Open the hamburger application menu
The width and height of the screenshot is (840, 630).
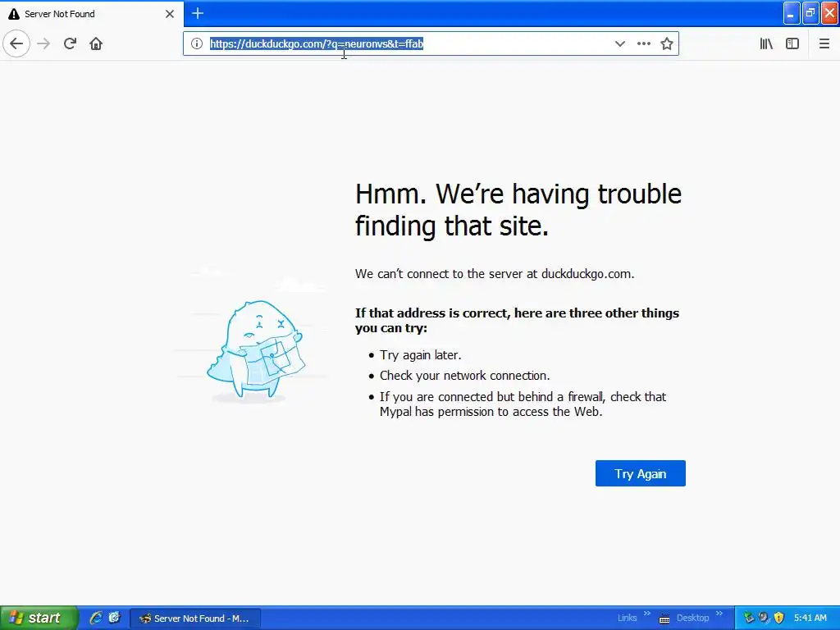(824, 43)
